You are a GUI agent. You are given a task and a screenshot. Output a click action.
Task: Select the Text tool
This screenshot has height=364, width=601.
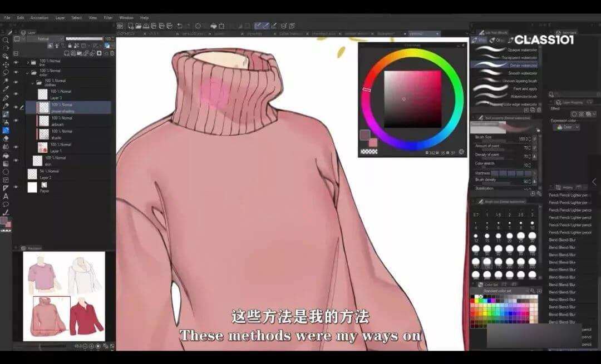click(x=6, y=196)
